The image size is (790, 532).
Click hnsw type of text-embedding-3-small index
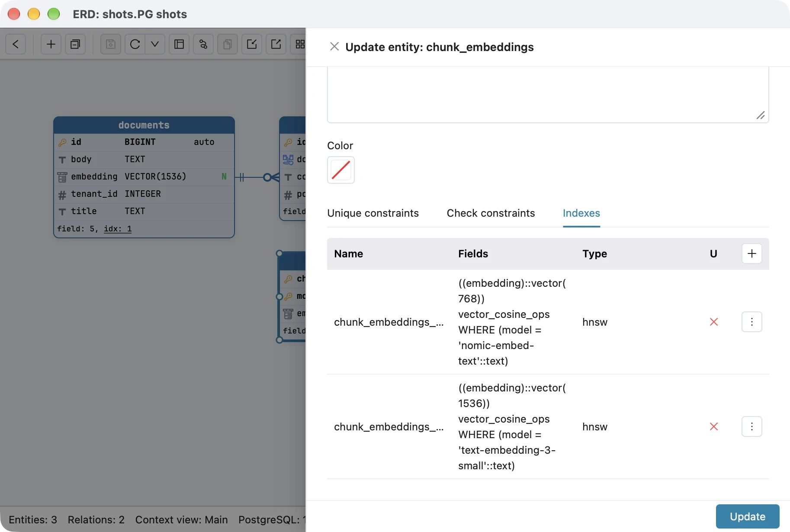595,427
